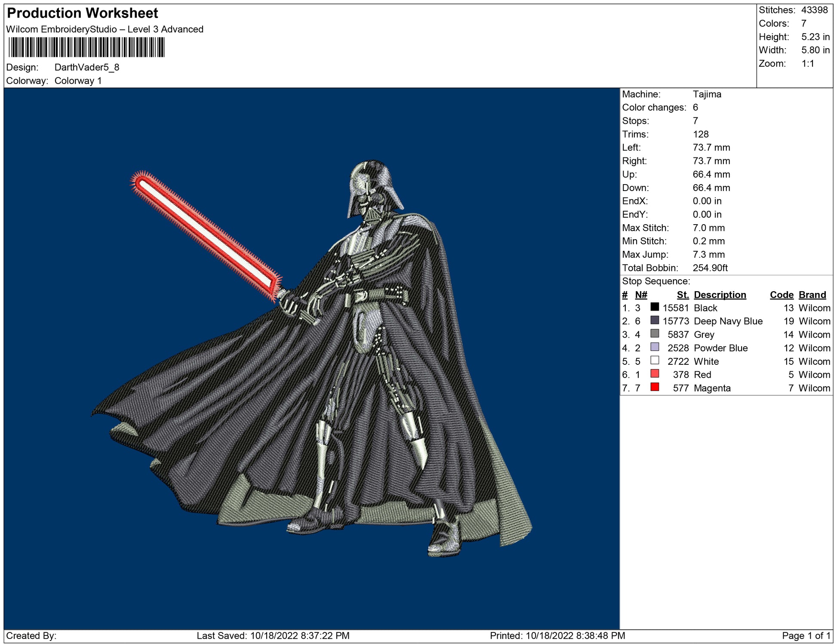
Task: Click the Black thread color swatch
Action: click(654, 307)
